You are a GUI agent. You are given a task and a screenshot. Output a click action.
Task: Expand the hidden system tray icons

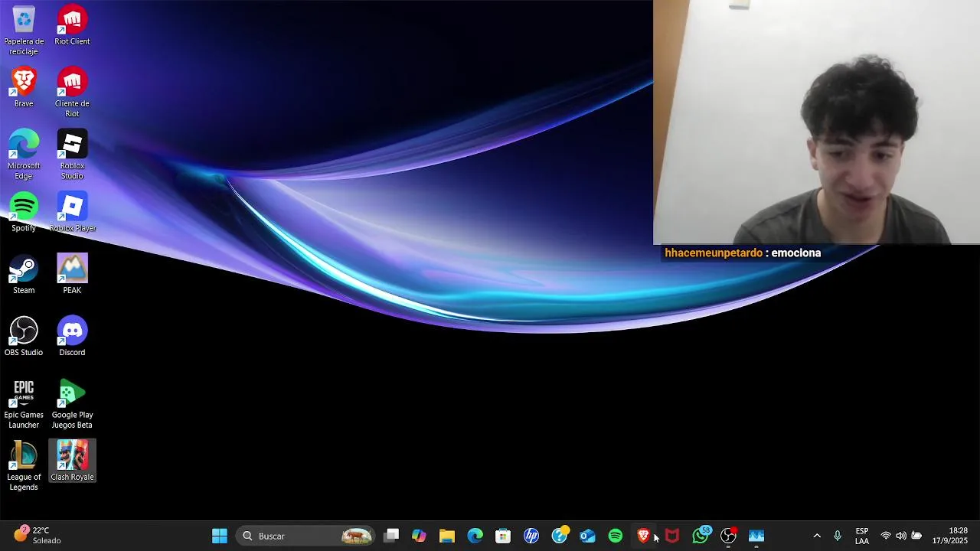point(817,536)
